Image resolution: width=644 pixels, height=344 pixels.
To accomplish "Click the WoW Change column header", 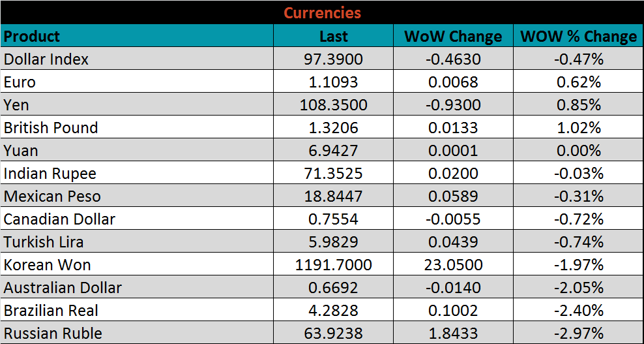I will click(x=453, y=36).
